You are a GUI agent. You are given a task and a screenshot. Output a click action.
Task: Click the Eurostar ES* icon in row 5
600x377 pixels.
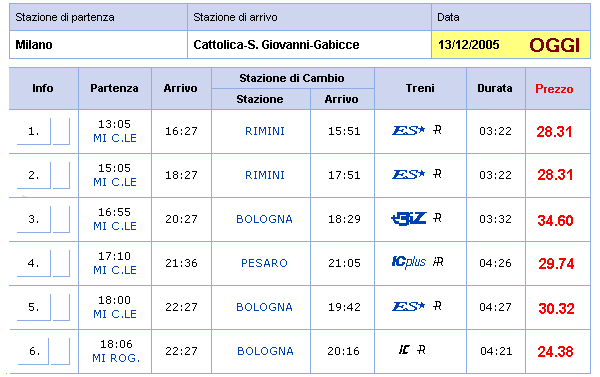click(x=408, y=306)
